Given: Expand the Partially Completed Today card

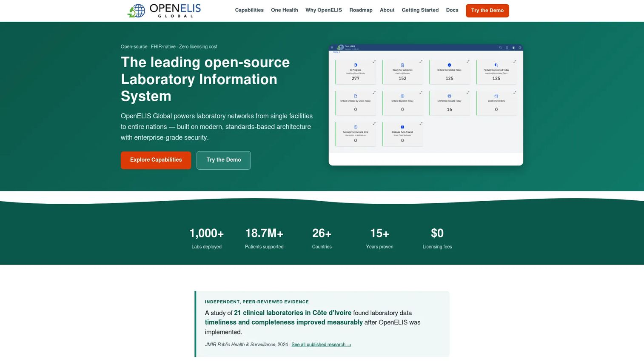Looking at the screenshot, I should click(515, 62).
